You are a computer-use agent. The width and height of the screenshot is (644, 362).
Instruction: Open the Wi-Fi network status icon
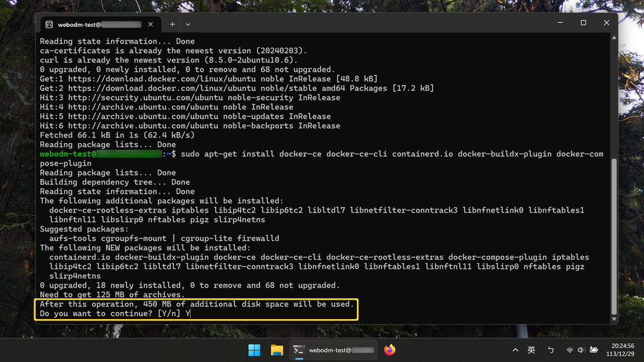pos(570,350)
